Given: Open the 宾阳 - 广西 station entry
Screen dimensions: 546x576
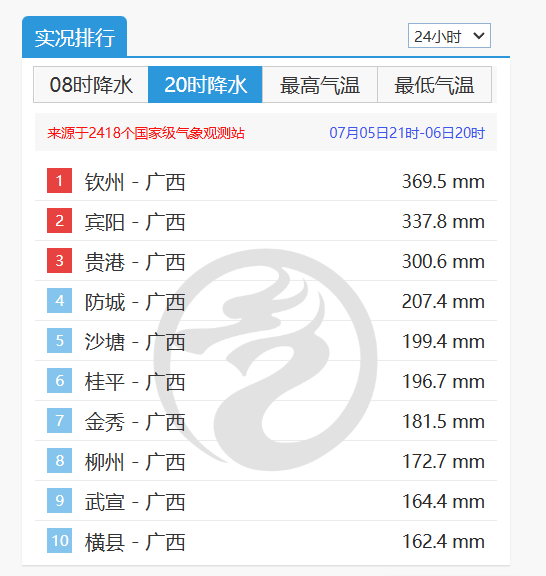Looking at the screenshot, I should pos(135,222).
